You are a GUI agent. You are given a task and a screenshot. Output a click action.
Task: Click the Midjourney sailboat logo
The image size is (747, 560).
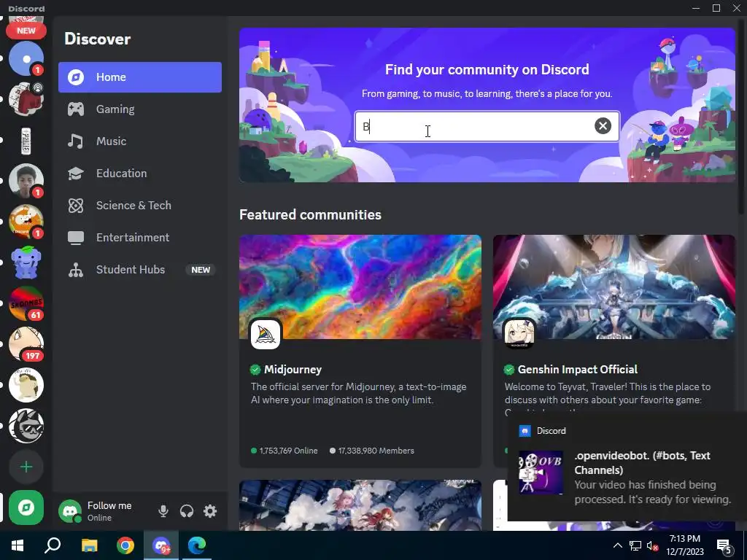coord(266,334)
